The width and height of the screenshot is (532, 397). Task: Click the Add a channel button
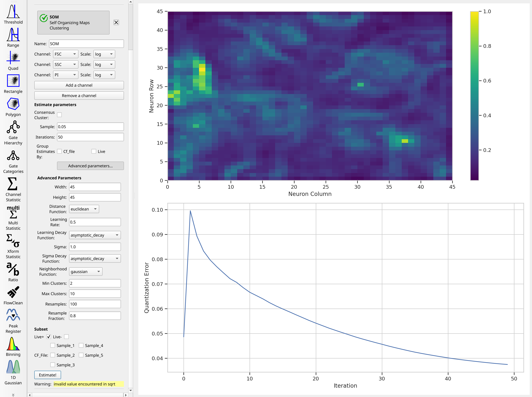click(x=79, y=85)
